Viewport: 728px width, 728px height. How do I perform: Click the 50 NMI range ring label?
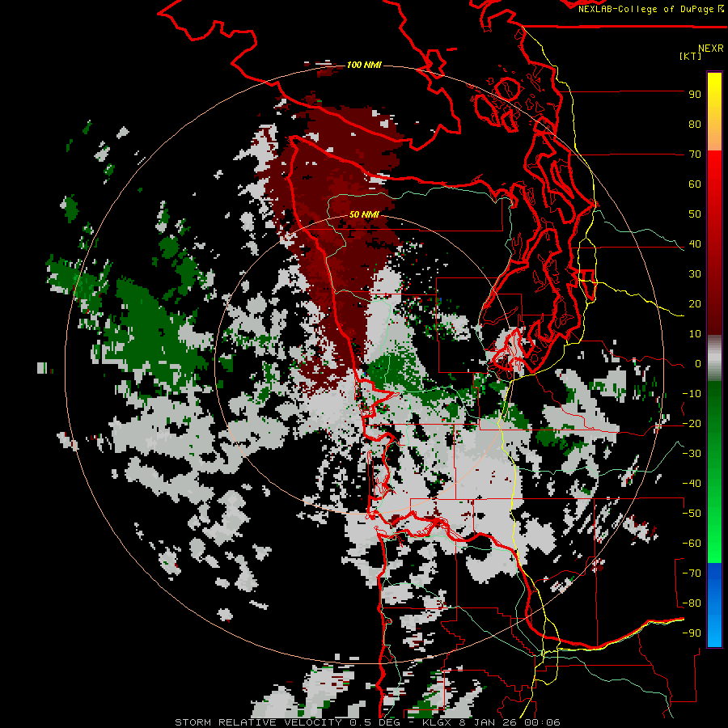click(364, 214)
